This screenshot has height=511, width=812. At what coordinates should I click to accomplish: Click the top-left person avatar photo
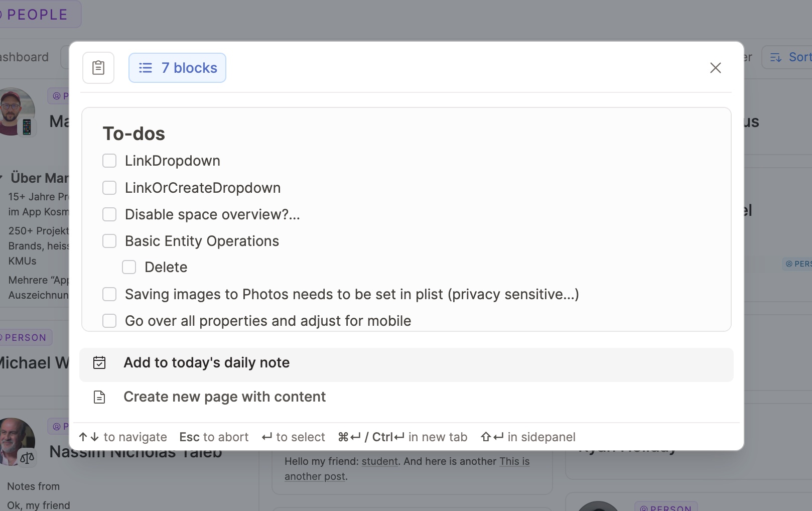(15, 110)
